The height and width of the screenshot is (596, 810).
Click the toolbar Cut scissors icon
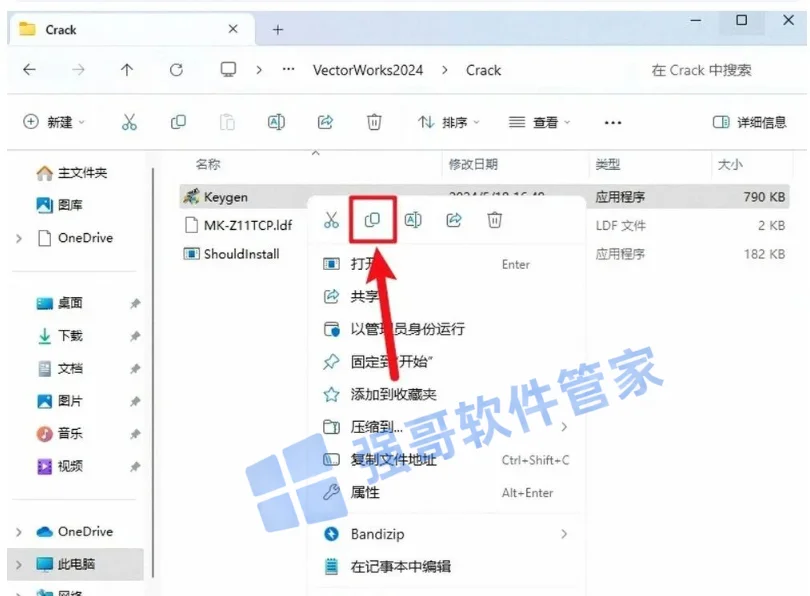coord(129,122)
